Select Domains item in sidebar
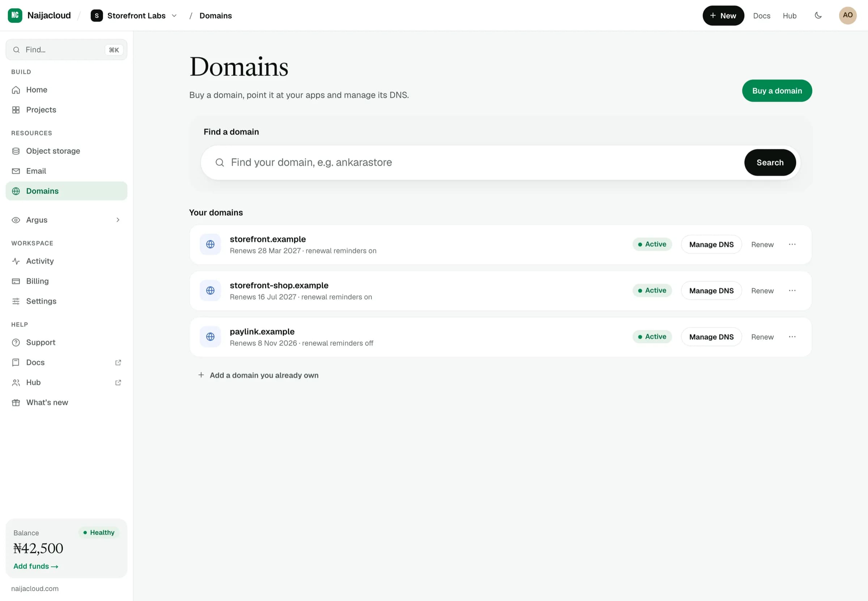 pyautogui.click(x=67, y=191)
